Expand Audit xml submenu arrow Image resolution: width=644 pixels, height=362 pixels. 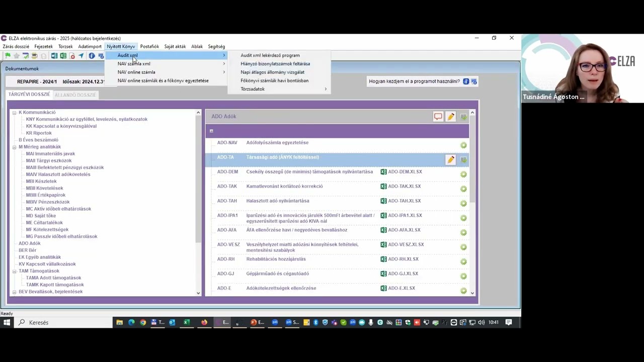point(224,55)
